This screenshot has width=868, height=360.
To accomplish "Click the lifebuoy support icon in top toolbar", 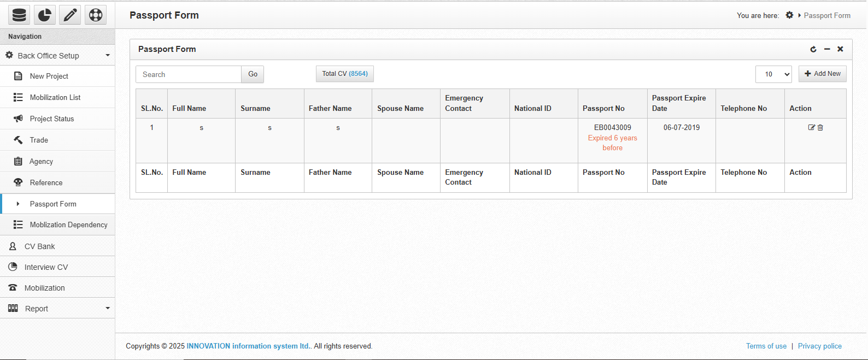I will coord(96,15).
